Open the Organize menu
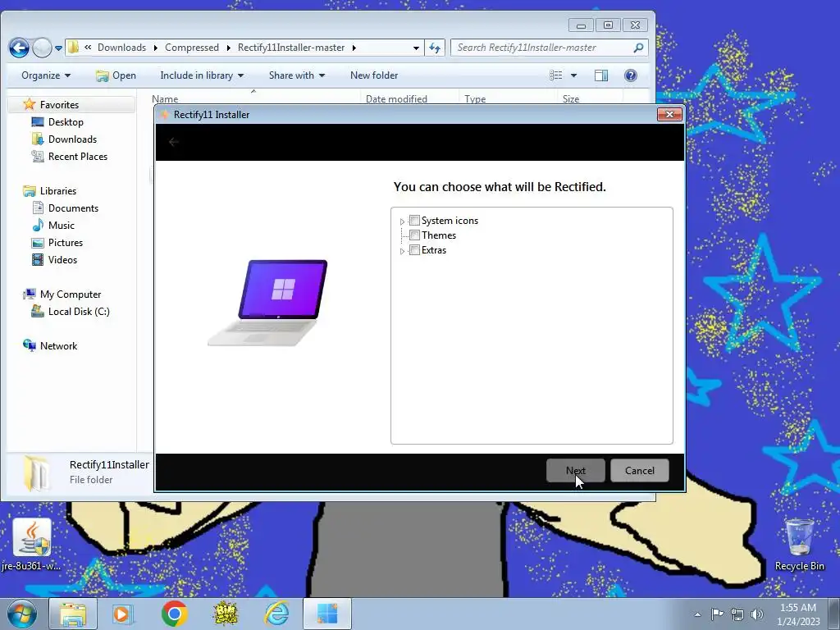Screen dimensions: 840x630 point(46,75)
